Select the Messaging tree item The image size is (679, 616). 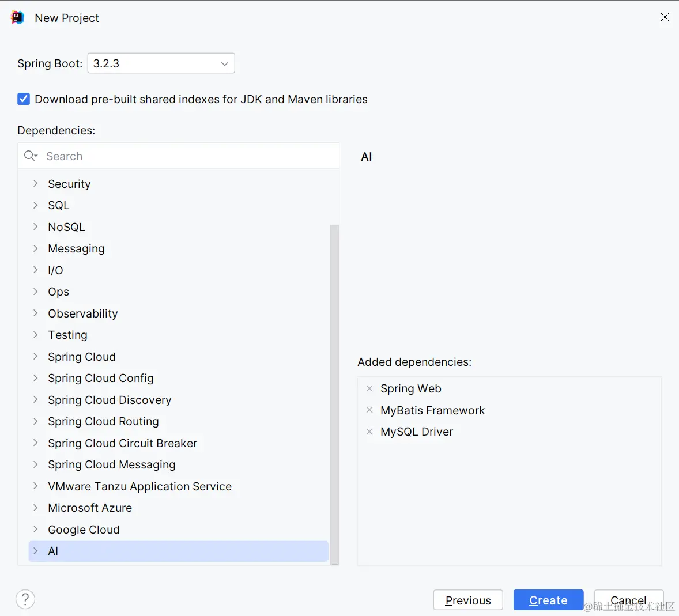click(x=76, y=248)
